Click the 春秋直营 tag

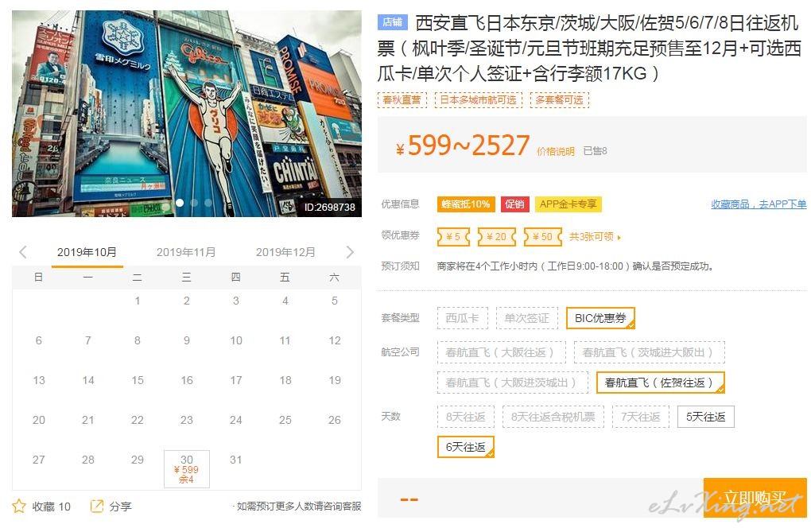pyautogui.click(x=402, y=99)
